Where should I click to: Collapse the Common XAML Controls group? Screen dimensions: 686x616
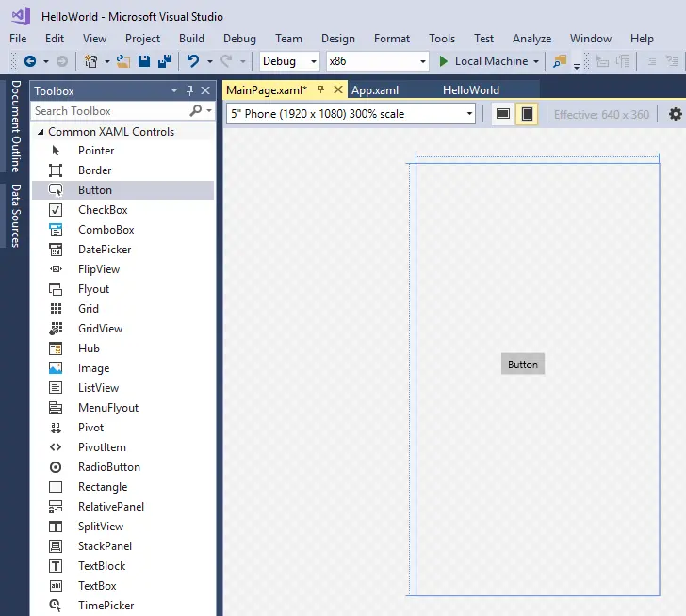(41, 132)
